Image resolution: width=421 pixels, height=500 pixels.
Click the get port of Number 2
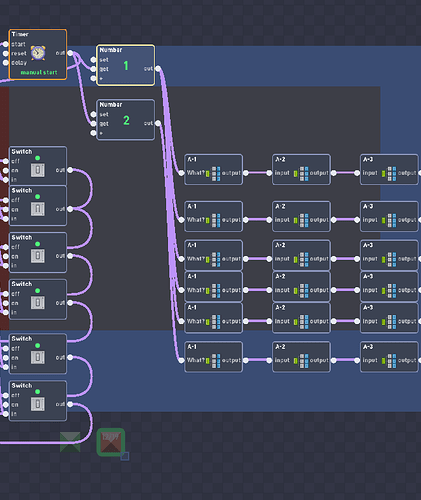click(x=93, y=124)
